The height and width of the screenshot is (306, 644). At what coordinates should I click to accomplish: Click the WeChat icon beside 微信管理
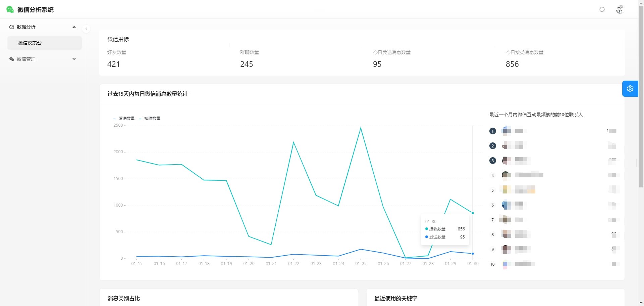pyautogui.click(x=12, y=59)
